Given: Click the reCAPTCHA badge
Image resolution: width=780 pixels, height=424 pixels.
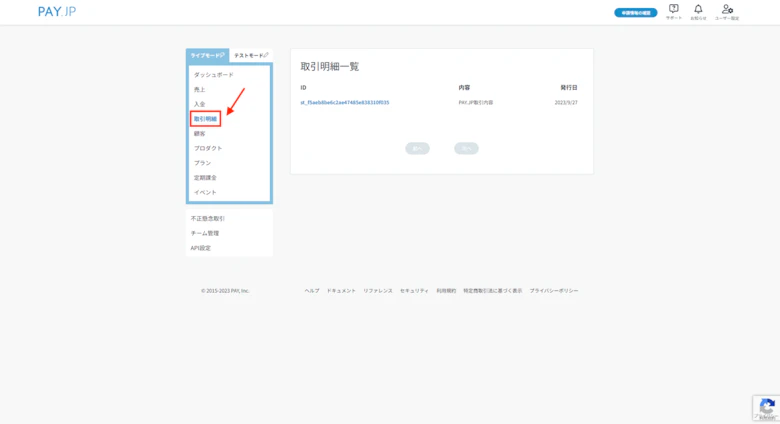Looking at the screenshot, I should [x=767, y=408].
